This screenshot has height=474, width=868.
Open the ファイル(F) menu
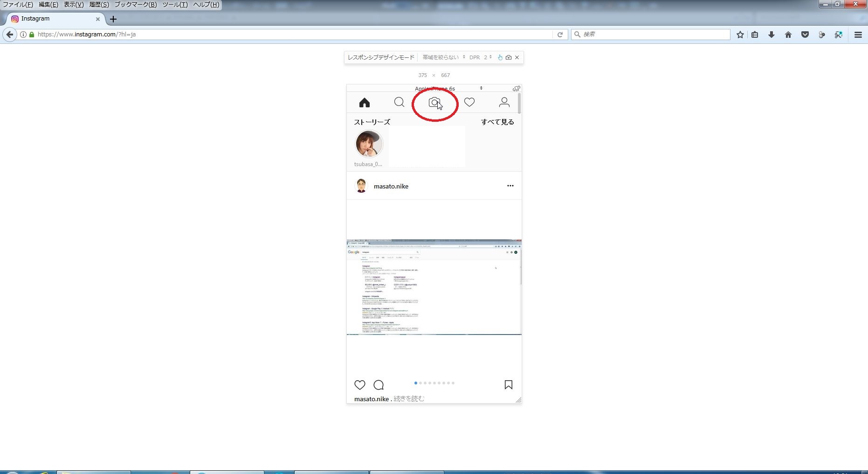click(18, 5)
